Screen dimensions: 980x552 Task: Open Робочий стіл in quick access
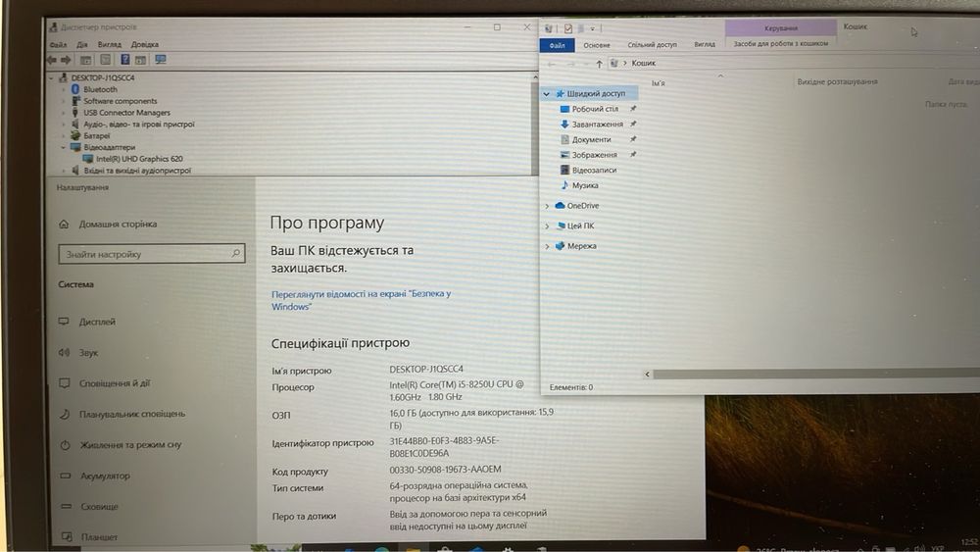(595, 109)
